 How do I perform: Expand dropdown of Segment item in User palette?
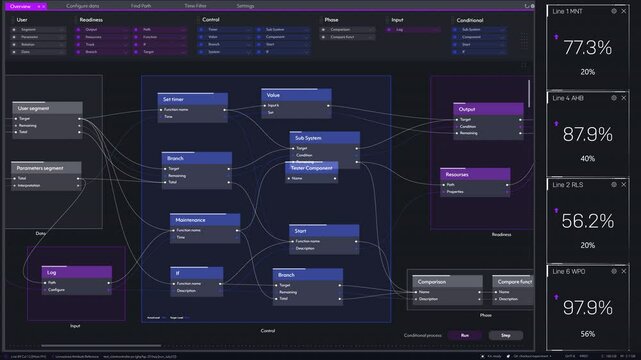coord(61,30)
